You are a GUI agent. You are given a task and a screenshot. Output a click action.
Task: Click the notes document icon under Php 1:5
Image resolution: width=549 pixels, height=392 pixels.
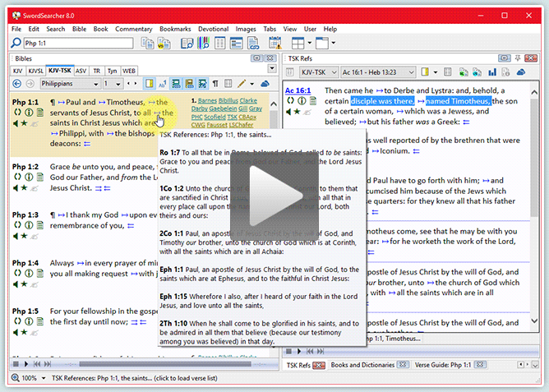(40, 321)
